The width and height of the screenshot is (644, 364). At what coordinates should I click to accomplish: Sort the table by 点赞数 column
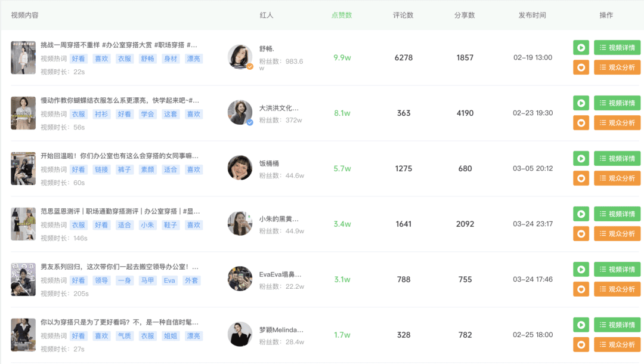click(x=342, y=15)
